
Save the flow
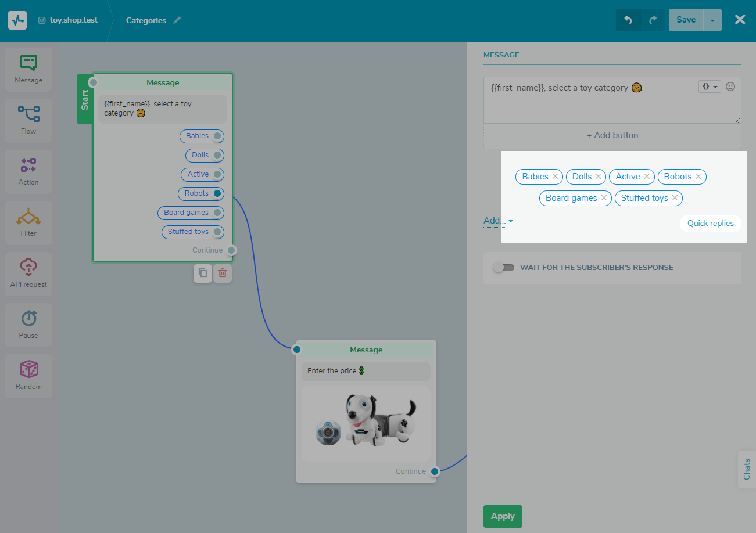686,20
